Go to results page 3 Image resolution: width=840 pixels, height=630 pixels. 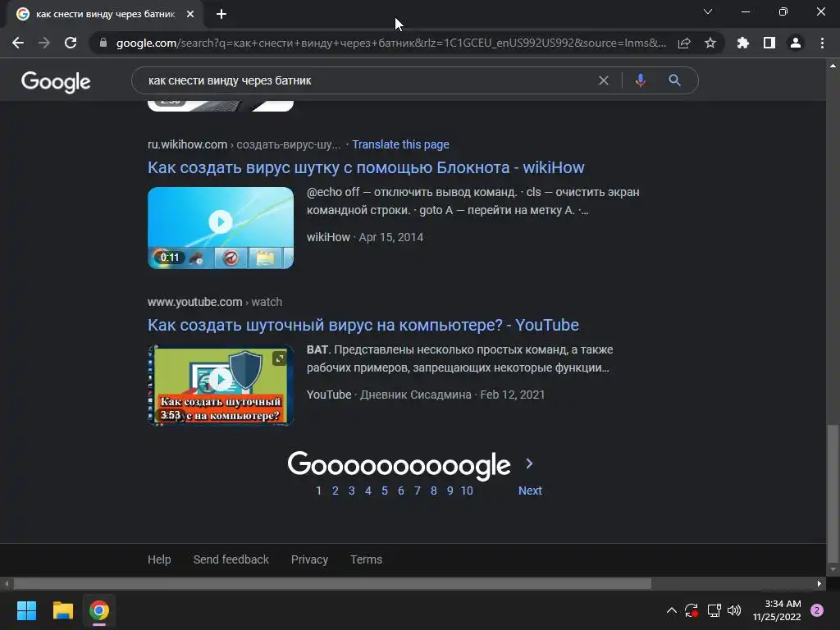[x=351, y=491]
